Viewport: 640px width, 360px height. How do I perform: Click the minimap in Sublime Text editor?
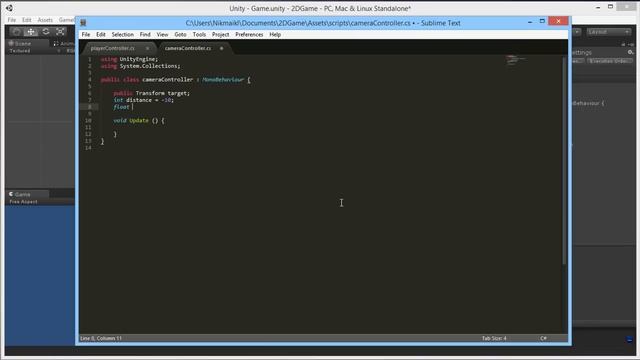pos(516,60)
